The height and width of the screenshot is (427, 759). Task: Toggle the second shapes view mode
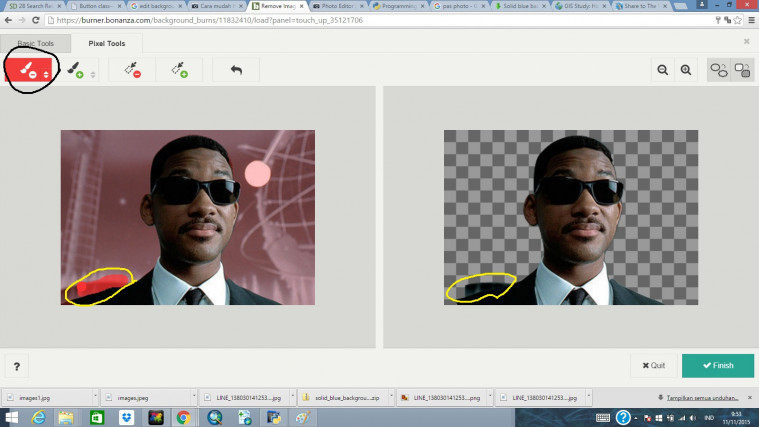(742, 70)
